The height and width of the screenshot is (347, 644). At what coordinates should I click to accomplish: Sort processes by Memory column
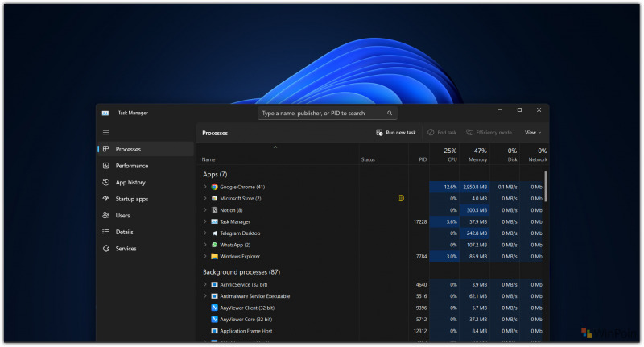474,155
